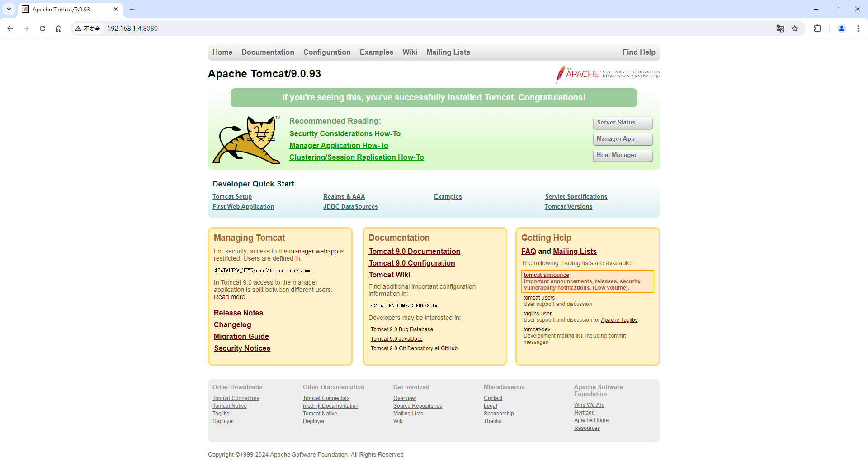Click the Tomcat cat logo image
The height and width of the screenshot is (467, 868).
tap(247, 140)
